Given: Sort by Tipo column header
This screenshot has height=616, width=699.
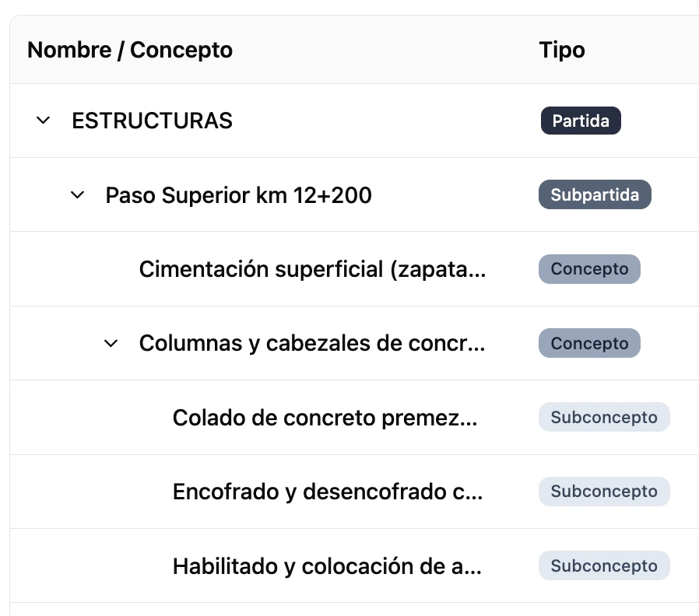Looking at the screenshot, I should tap(562, 50).
